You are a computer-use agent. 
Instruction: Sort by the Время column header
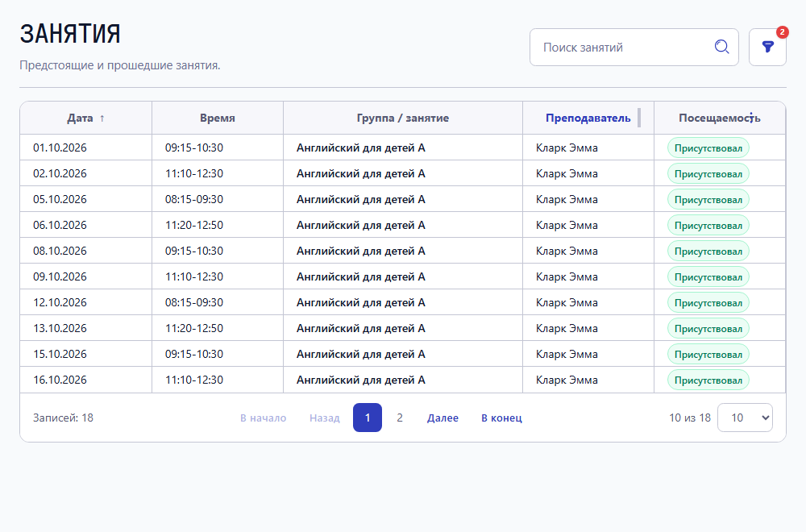tap(218, 118)
